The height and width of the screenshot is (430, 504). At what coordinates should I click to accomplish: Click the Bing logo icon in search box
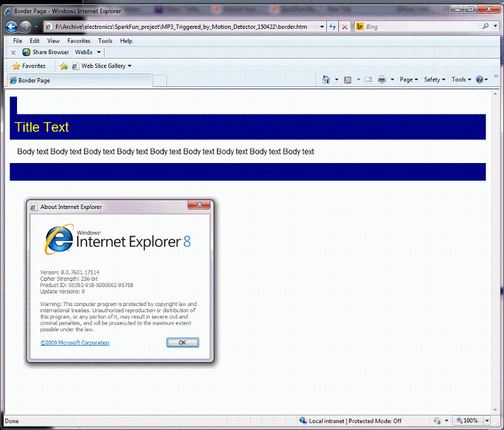(360, 26)
